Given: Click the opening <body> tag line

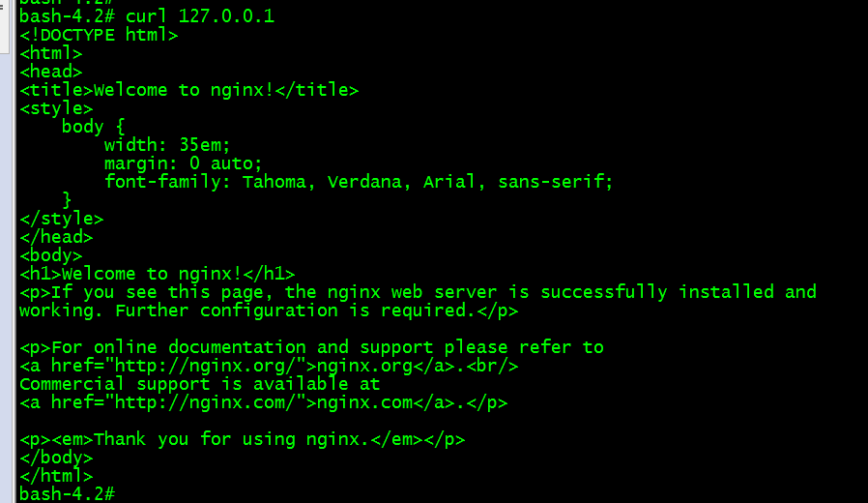Looking at the screenshot, I should point(51,255).
